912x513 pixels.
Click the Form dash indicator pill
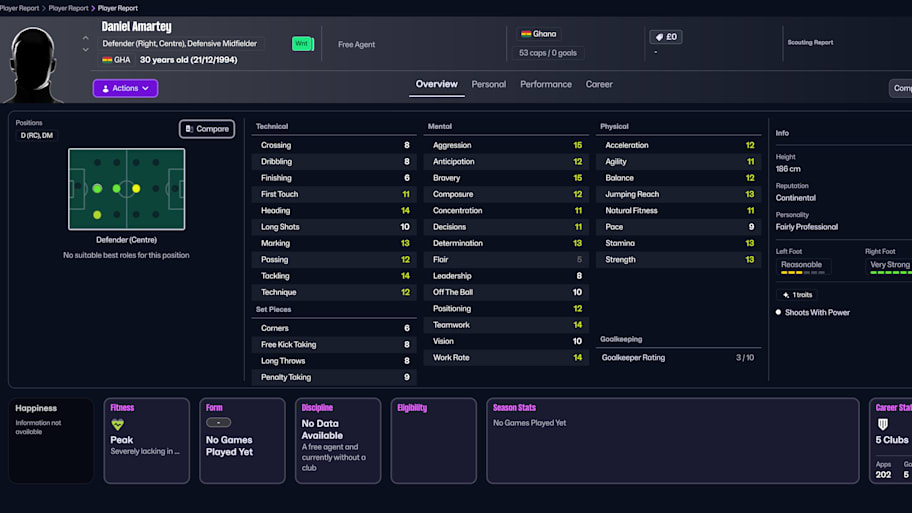pos(218,423)
